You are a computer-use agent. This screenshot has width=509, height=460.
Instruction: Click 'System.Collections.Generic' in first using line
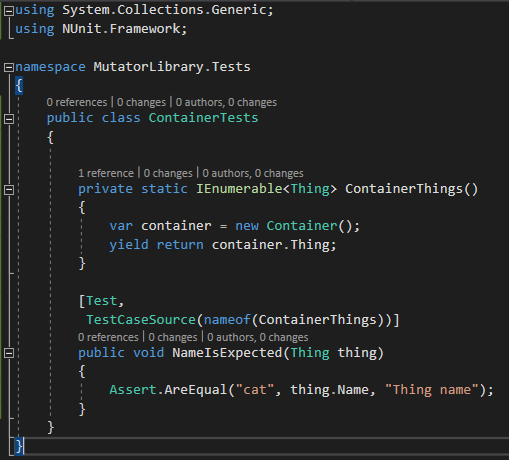[x=164, y=10]
